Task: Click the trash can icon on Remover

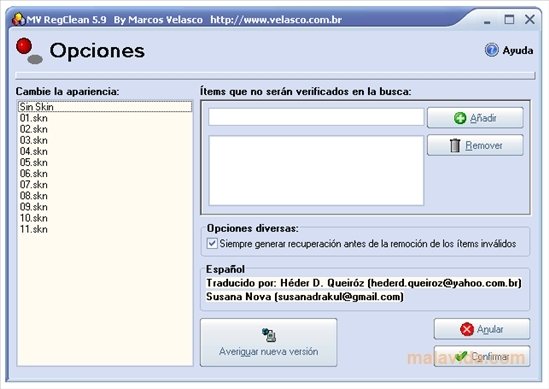Action: point(455,145)
